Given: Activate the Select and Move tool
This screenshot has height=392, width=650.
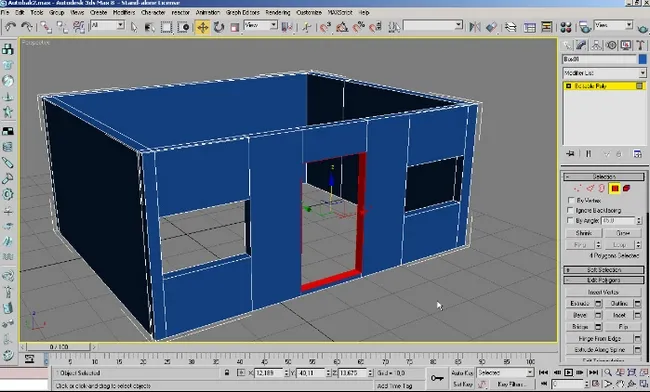Looking at the screenshot, I should (x=202, y=27).
